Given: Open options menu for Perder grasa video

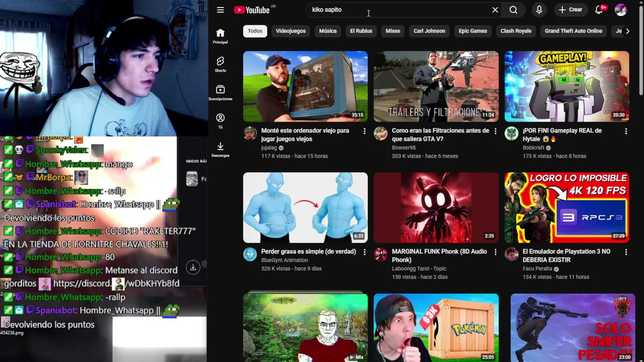Looking at the screenshot, I should click(x=364, y=252).
